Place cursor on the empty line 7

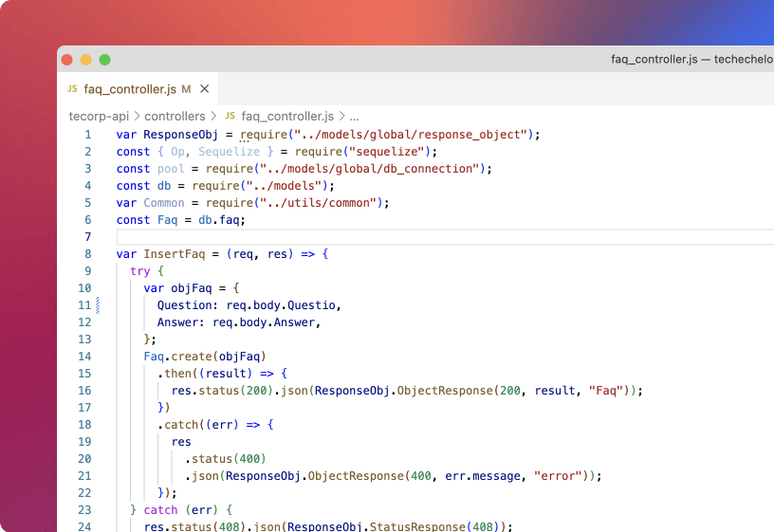(379, 237)
